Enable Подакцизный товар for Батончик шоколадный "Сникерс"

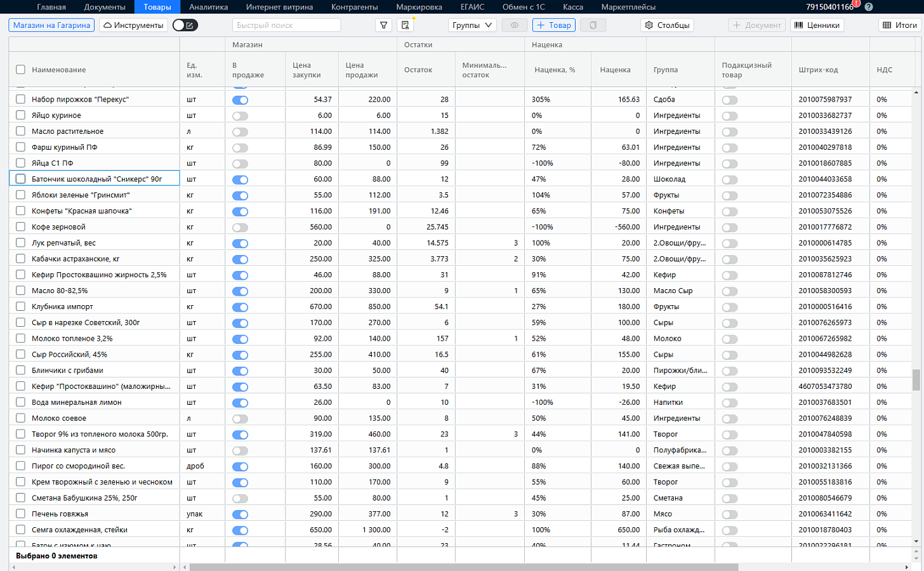tap(730, 180)
